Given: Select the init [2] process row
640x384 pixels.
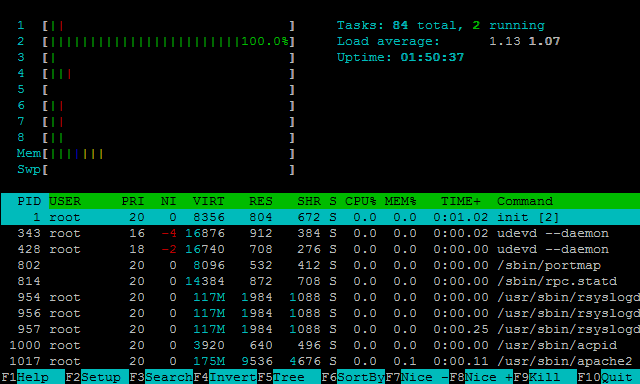Looking at the screenshot, I should [320, 217].
